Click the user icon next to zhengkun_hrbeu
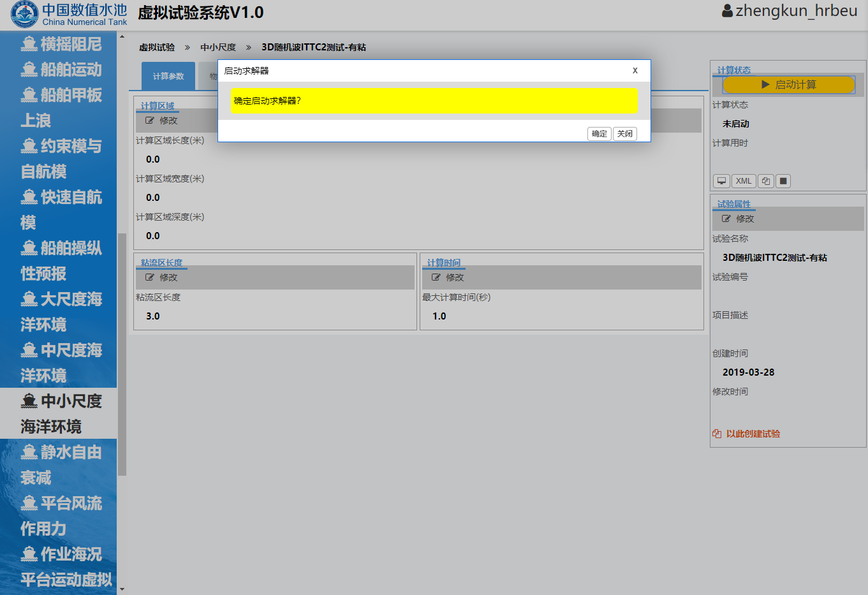The height and width of the screenshot is (595, 868). tap(727, 11)
